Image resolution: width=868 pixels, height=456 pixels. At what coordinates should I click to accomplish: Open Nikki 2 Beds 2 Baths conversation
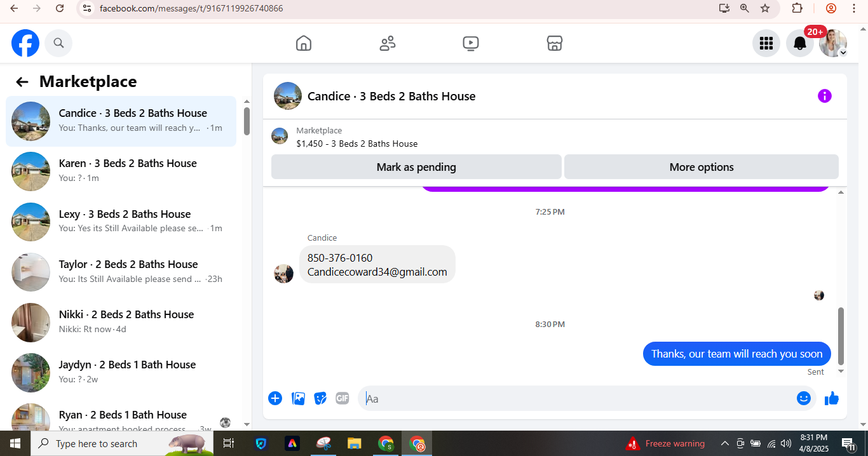coord(121,322)
